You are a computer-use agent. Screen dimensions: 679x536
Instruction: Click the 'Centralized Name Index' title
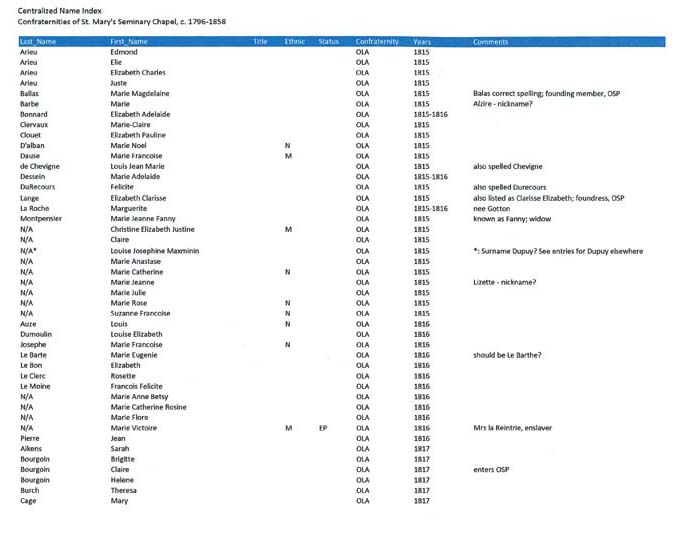pos(57,8)
